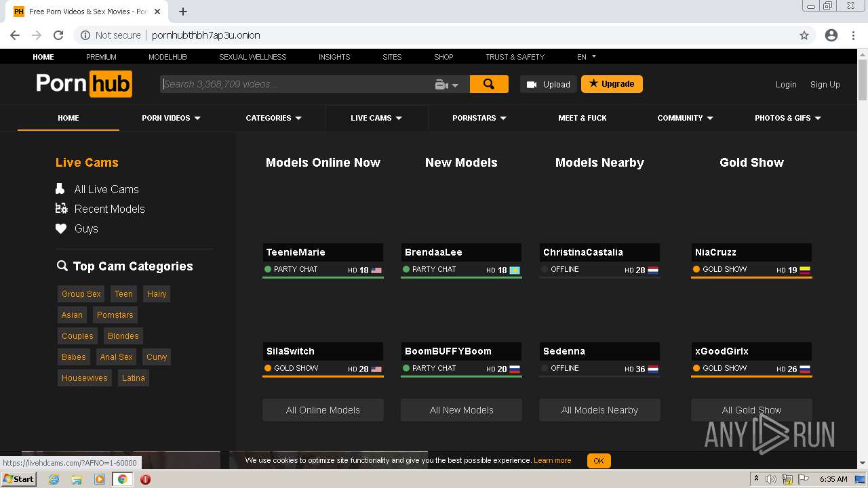Focus the video search input field

(296, 84)
